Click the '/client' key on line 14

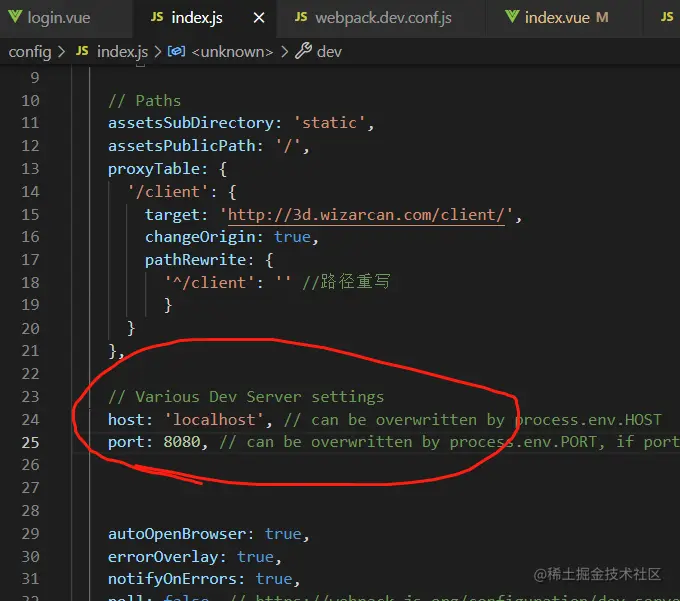168,192
